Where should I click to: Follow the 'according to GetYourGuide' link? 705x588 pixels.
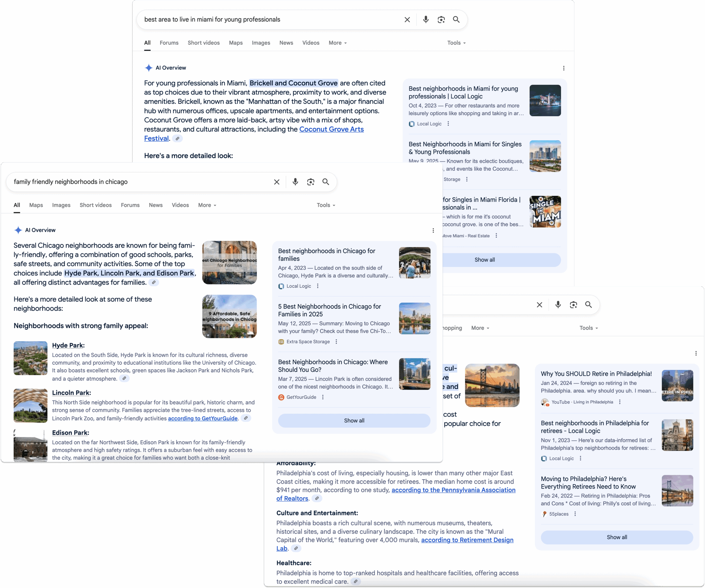[203, 418]
